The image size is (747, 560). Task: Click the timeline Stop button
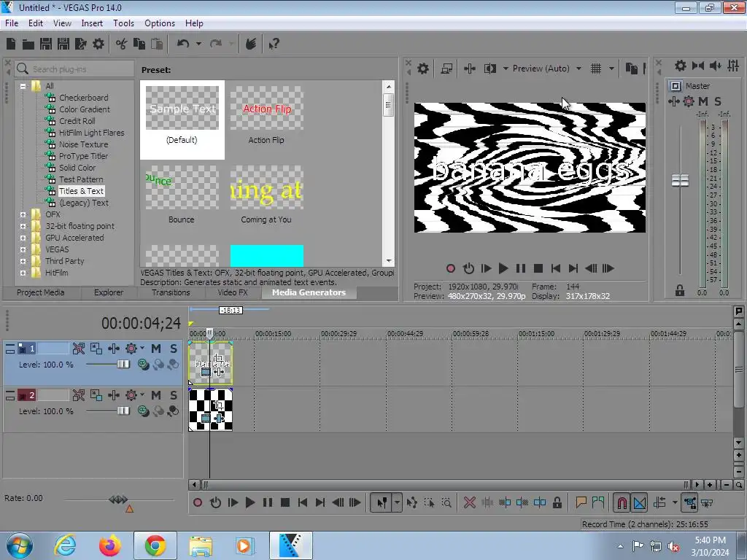pos(285,502)
